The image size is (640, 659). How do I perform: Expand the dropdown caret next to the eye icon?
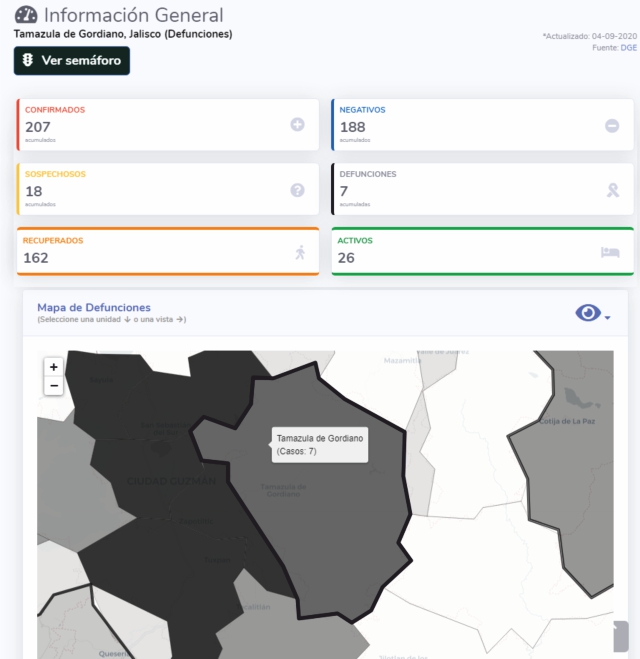[x=607, y=318]
